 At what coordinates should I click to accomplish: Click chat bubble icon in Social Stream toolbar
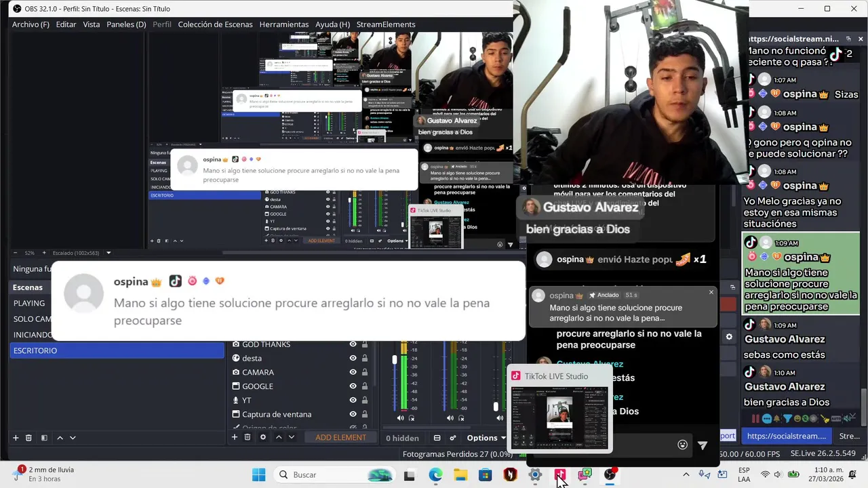[767, 419]
